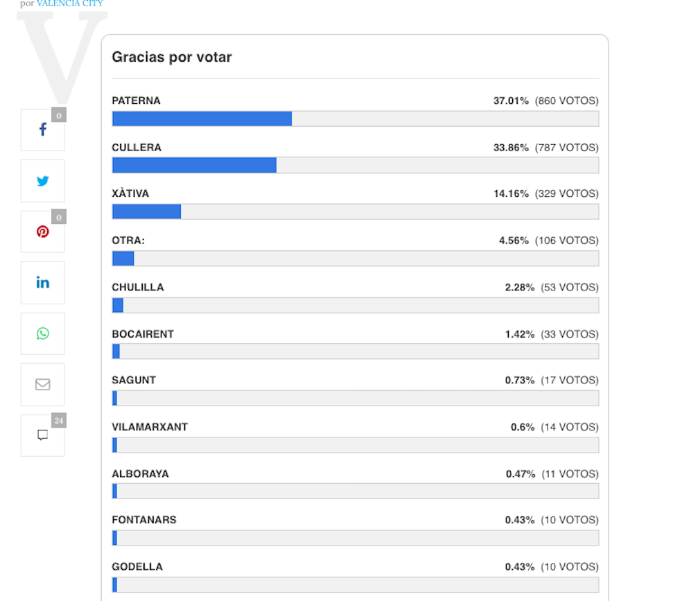
Task: Share via the LinkedIn icon
Action: 42,282
